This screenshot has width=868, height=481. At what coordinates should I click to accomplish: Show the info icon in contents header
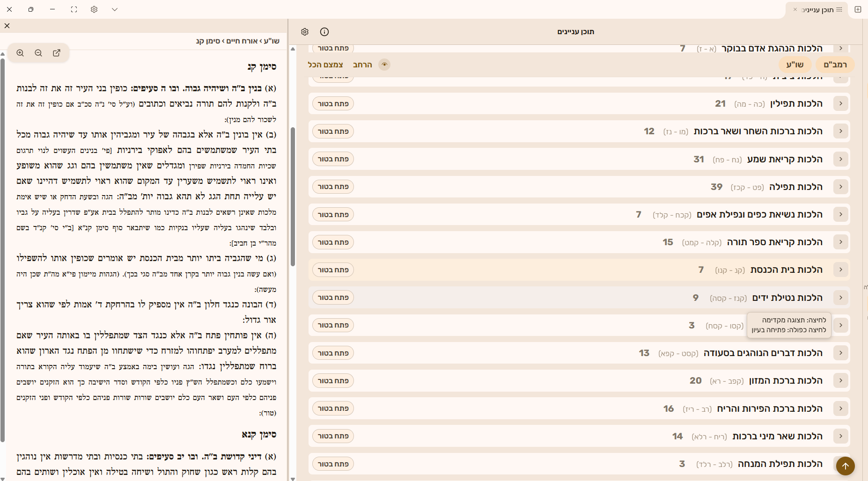point(324,32)
